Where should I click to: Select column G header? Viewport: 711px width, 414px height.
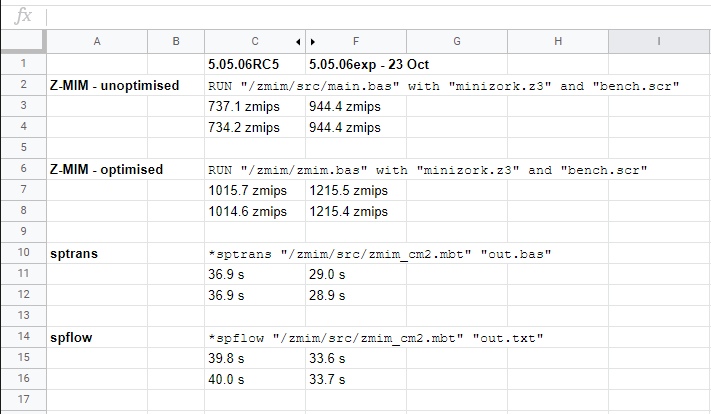[x=457, y=42]
